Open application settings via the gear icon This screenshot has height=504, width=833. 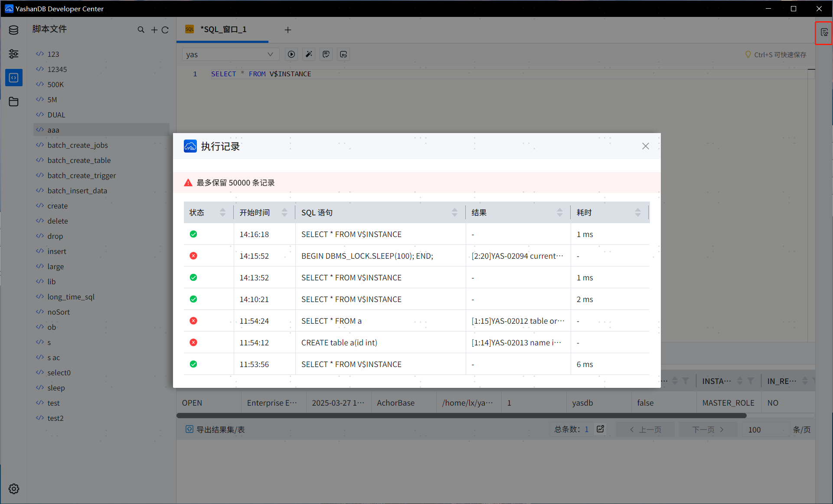pyautogui.click(x=13, y=488)
